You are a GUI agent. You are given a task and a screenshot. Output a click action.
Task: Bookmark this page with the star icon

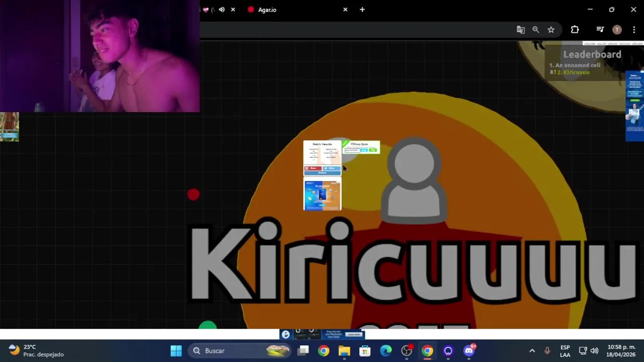point(551,30)
